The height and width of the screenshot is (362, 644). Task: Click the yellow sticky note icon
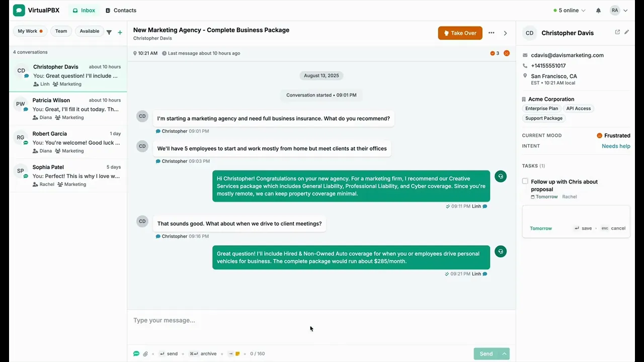tap(237, 354)
